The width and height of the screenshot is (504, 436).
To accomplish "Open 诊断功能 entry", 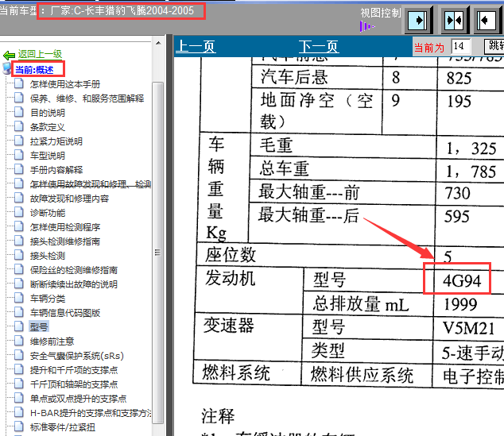I will click(x=48, y=213).
